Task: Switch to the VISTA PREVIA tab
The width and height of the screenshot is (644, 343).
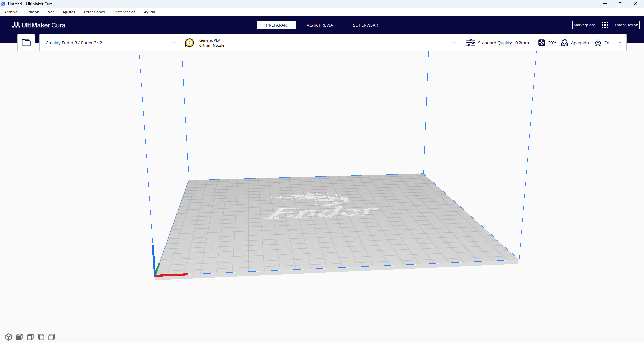Action: 320,25
